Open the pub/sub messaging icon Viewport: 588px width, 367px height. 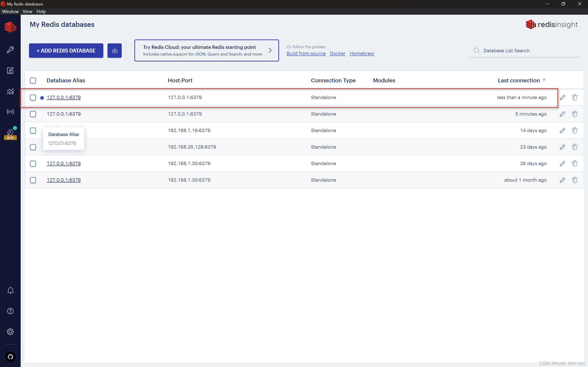(x=10, y=112)
